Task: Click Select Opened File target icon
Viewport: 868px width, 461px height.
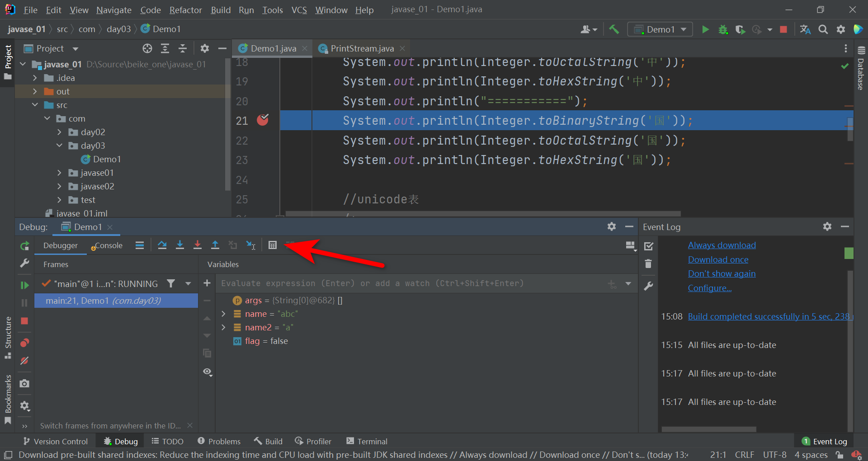Action: [x=147, y=48]
